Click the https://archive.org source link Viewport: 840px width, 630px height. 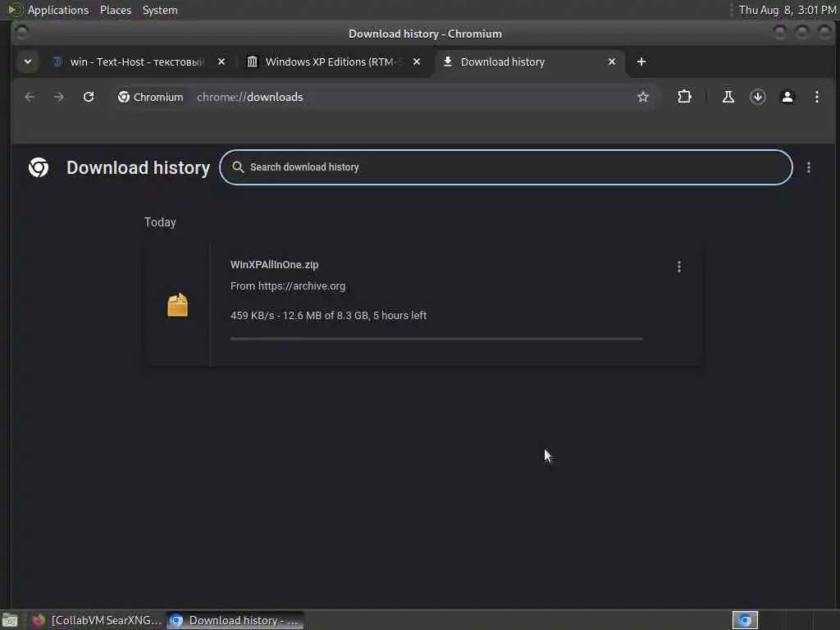(x=302, y=286)
